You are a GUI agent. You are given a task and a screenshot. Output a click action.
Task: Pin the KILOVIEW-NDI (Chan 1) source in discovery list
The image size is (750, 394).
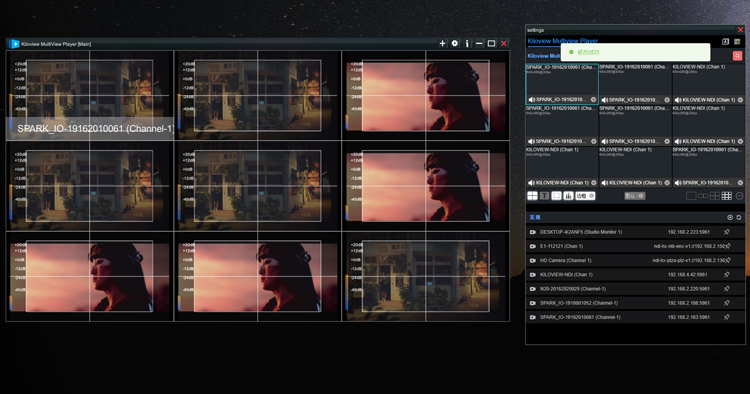tap(727, 274)
